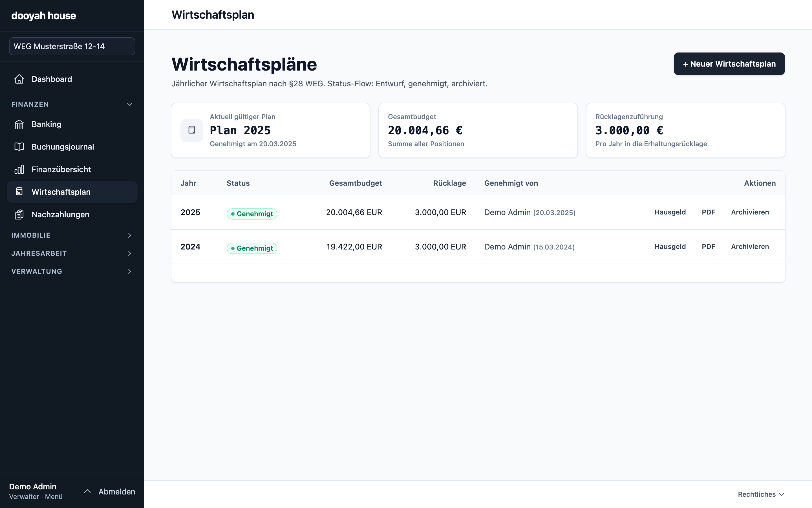This screenshot has width=812, height=508.
Task: Open the WEG Musterstraße 12-14 property selector
Action: tap(72, 46)
